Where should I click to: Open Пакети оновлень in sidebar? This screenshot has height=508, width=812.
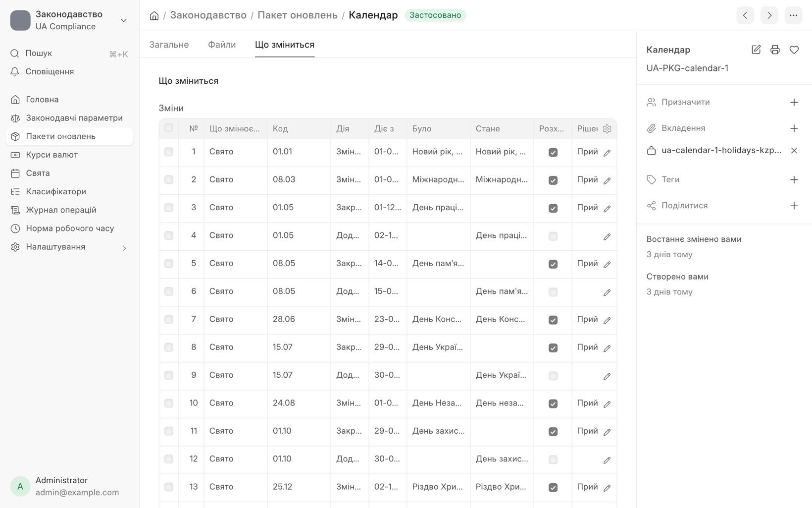click(x=69, y=136)
